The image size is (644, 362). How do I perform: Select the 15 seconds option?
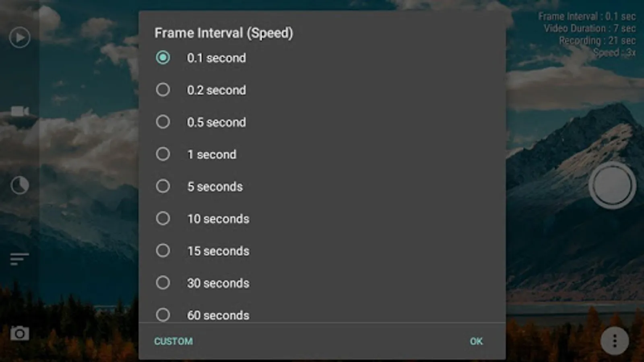click(163, 251)
